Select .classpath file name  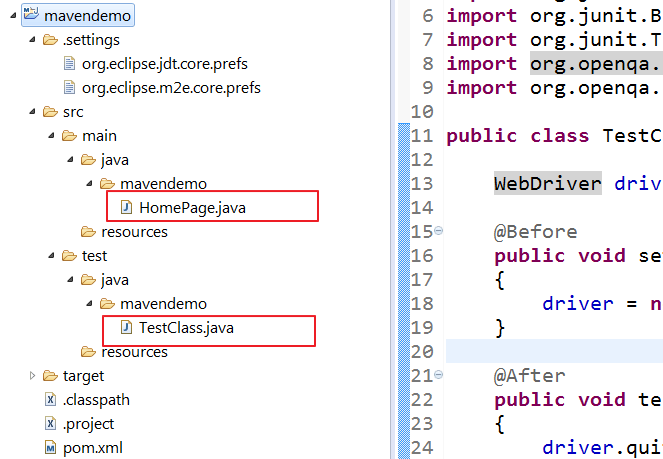coord(96,400)
